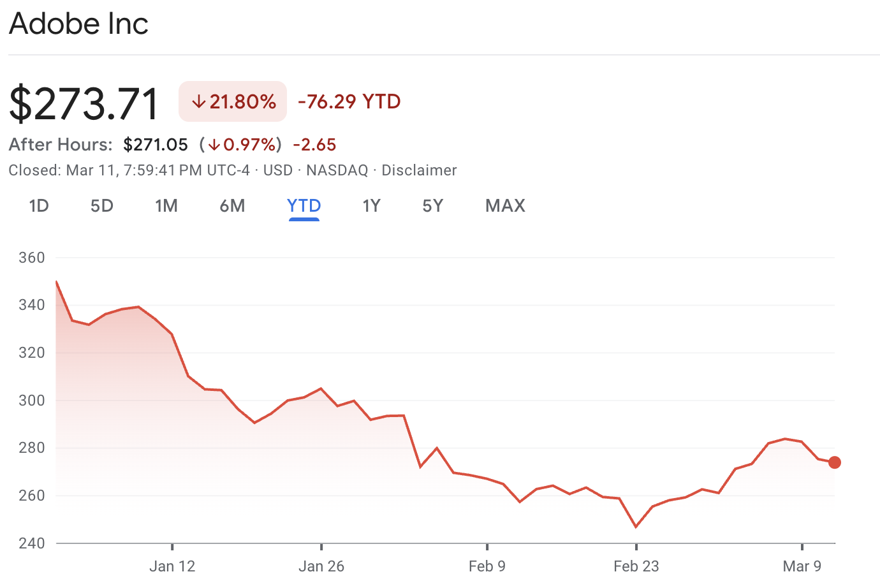This screenshot has width=880, height=588.
Task: View the 6M performance chart
Action: 232,205
